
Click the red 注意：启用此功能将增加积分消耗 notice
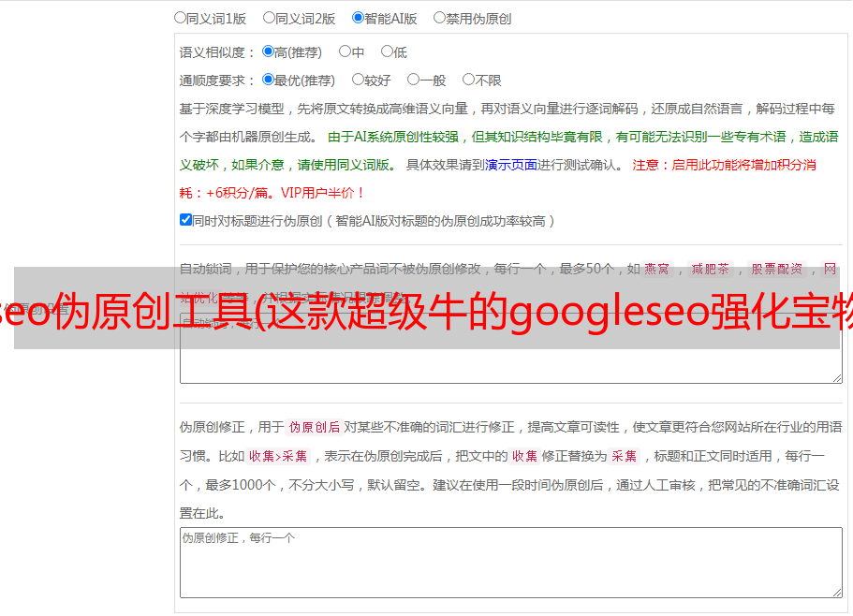coord(497,179)
